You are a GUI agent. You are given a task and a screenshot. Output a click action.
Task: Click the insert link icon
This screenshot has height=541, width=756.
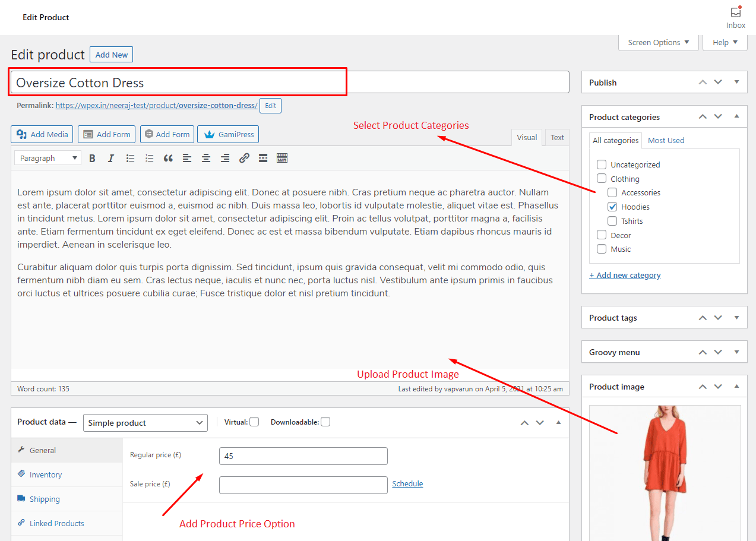click(x=244, y=158)
